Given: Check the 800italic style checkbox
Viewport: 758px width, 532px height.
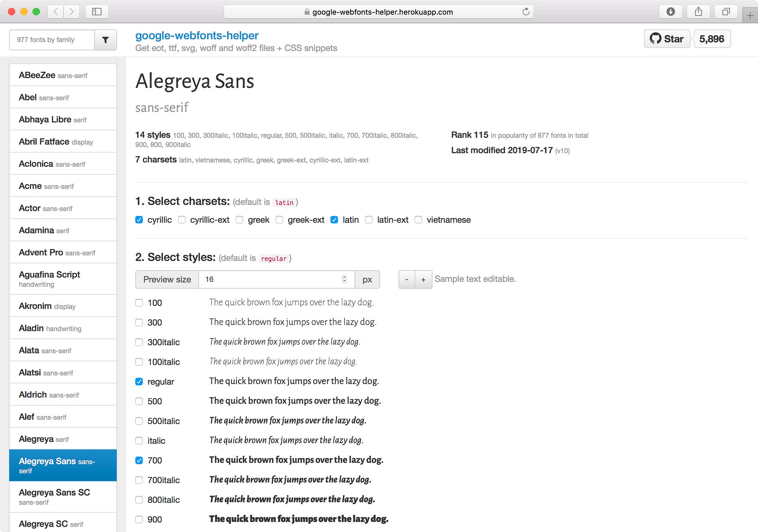Looking at the screenshot, I should 139,500.
